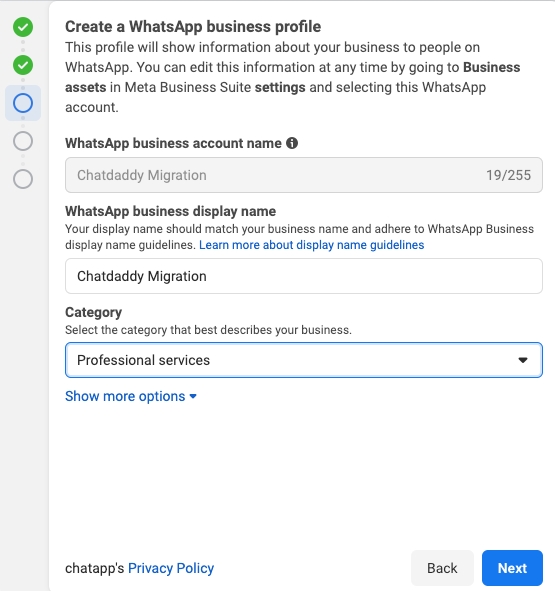This screenshot has height=591, width=555.
Task: Click the Create a WhatsApp business profile heading
Action: 193,27
